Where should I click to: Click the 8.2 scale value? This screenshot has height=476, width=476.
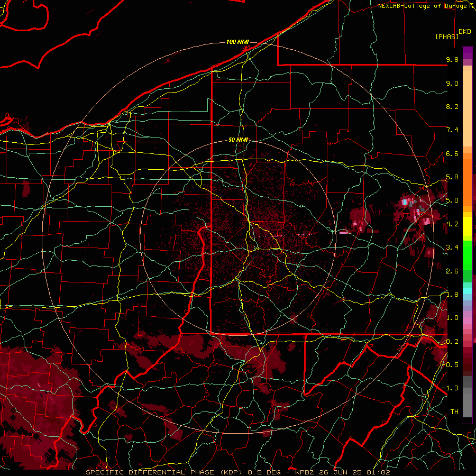pos(452,106)
